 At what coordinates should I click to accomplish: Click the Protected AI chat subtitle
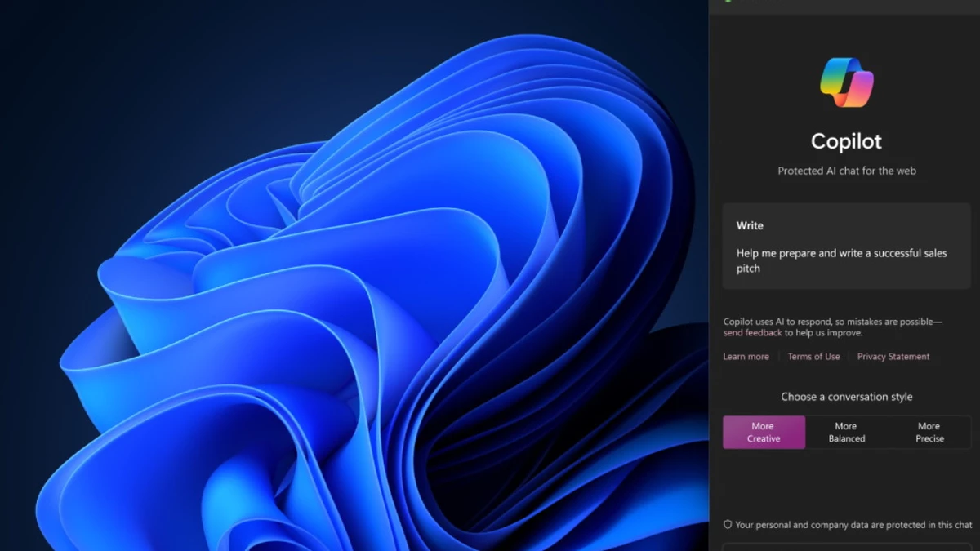(846, 171)
